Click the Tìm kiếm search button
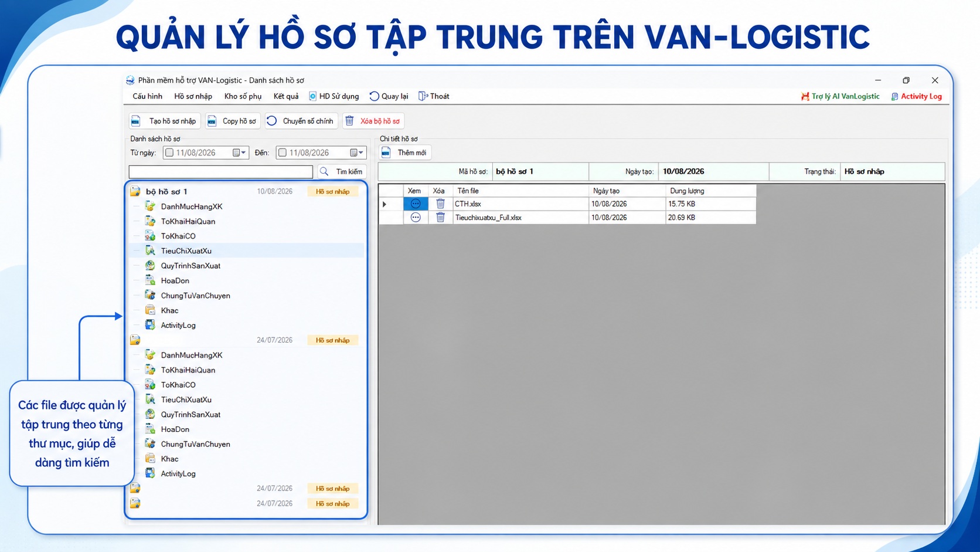 [x=342, y=171]
